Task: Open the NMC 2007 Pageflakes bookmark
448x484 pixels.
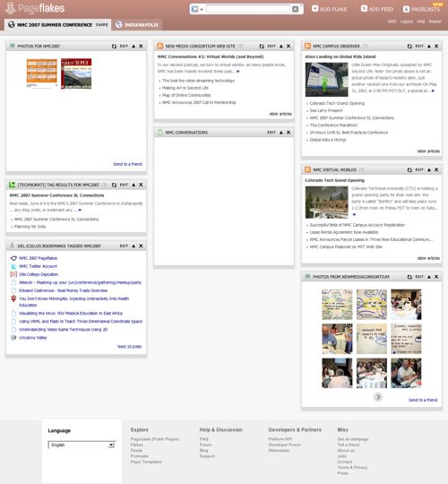Action: pos(38,258)
